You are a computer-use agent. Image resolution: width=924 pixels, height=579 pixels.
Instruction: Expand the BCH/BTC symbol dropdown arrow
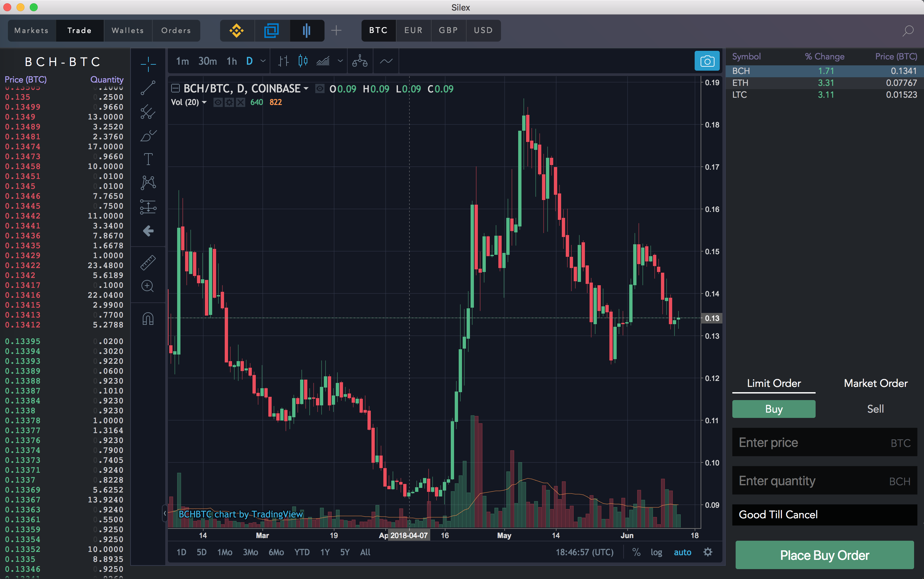(306, 89)
